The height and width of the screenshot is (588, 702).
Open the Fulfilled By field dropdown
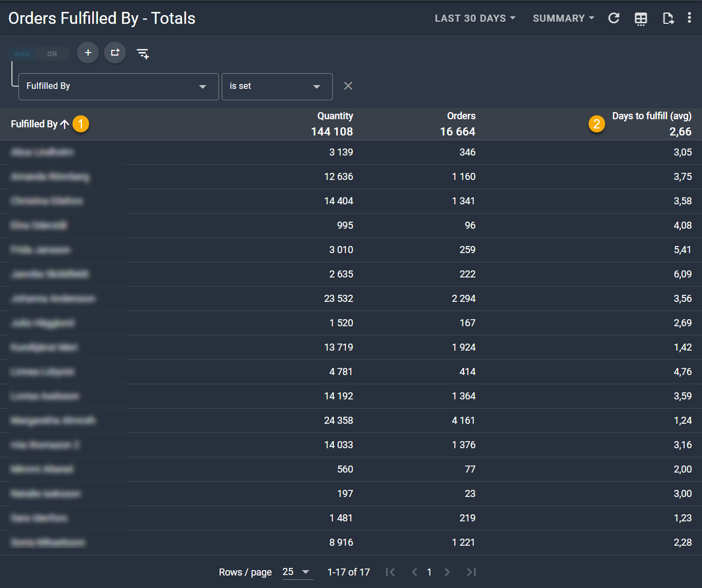point(118,87)
